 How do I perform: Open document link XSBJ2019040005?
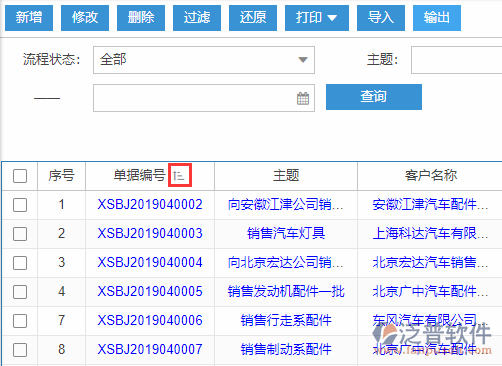tap(150, 291)
